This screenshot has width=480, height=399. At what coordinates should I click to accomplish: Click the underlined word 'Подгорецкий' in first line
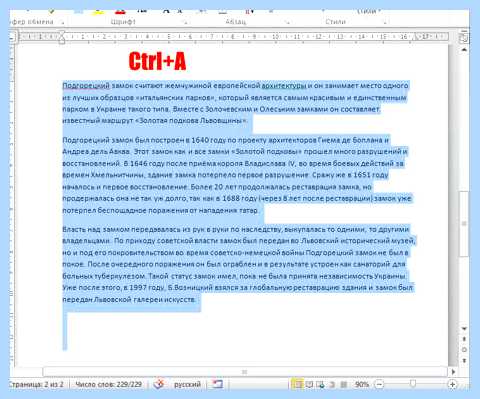pos(86,86)
